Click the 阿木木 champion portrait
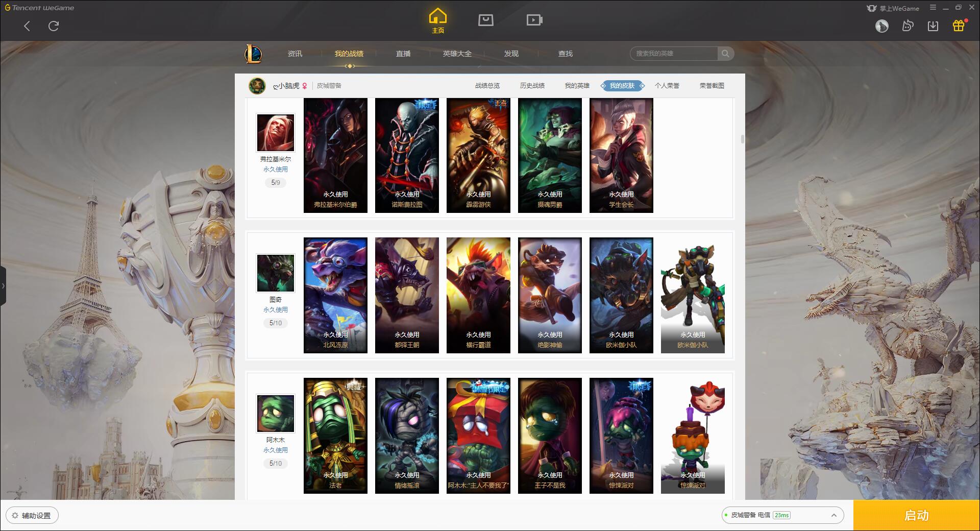This screenshot has width=980, height=531. 276,414
